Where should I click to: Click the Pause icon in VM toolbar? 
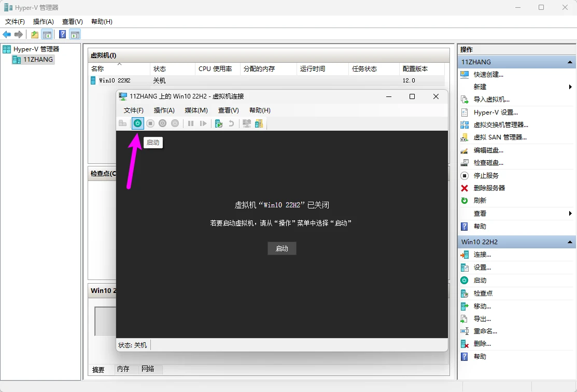tap(191, 123)
